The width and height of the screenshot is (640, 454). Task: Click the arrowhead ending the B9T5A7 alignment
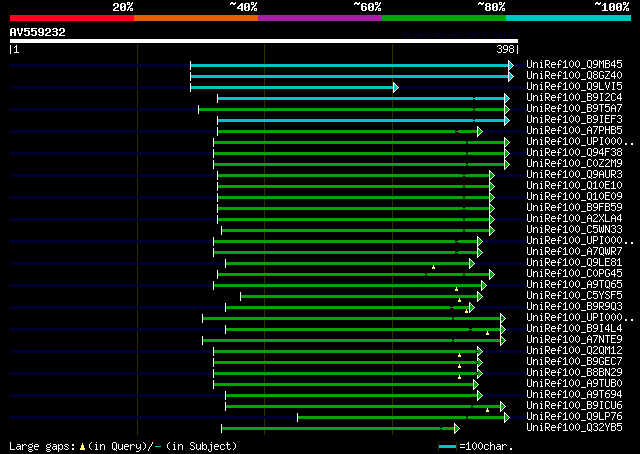point(507,109)
